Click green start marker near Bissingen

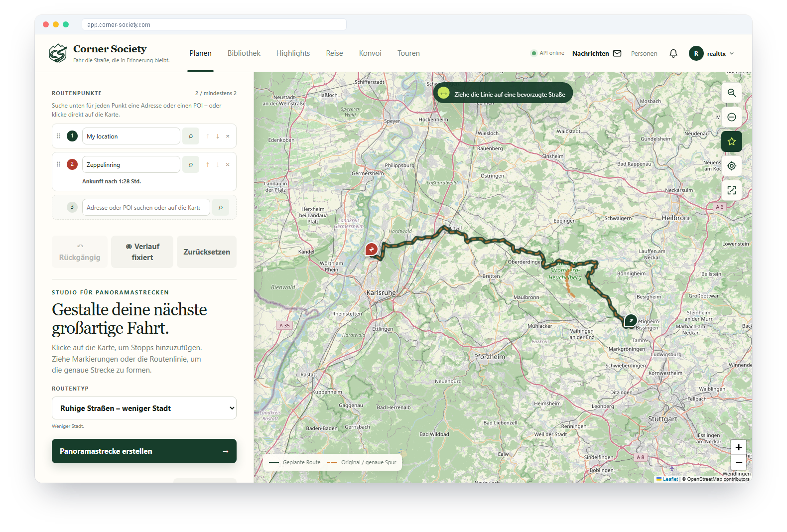click(631, 321)
